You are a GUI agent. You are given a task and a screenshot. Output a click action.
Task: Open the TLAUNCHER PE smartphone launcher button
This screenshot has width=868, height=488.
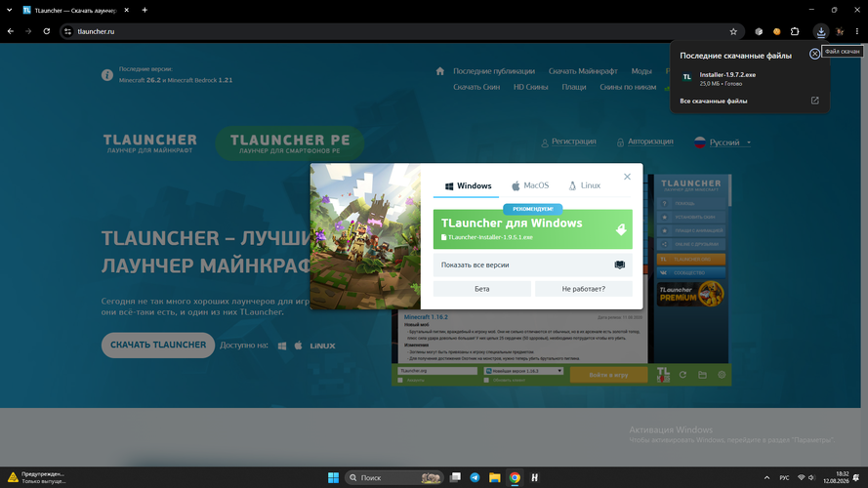290,142
